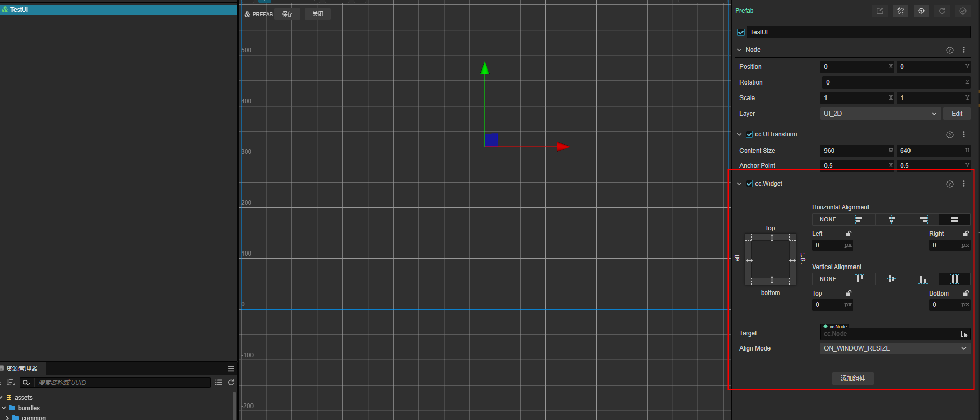Click the locate prefab target icon
The image size is (980, 420).
click(921, 11)
